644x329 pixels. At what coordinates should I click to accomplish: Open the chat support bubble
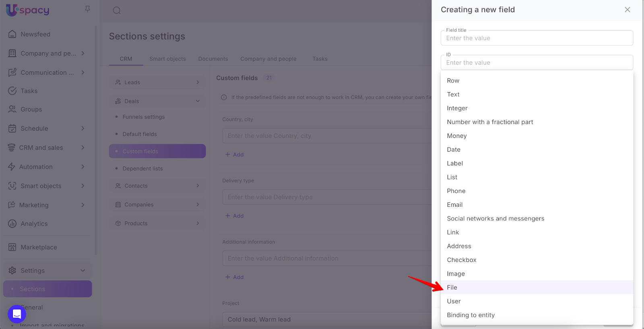17,314
